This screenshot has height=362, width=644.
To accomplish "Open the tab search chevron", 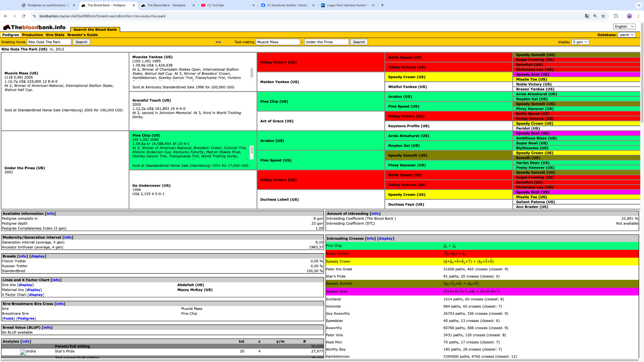I will pos(638,5).
